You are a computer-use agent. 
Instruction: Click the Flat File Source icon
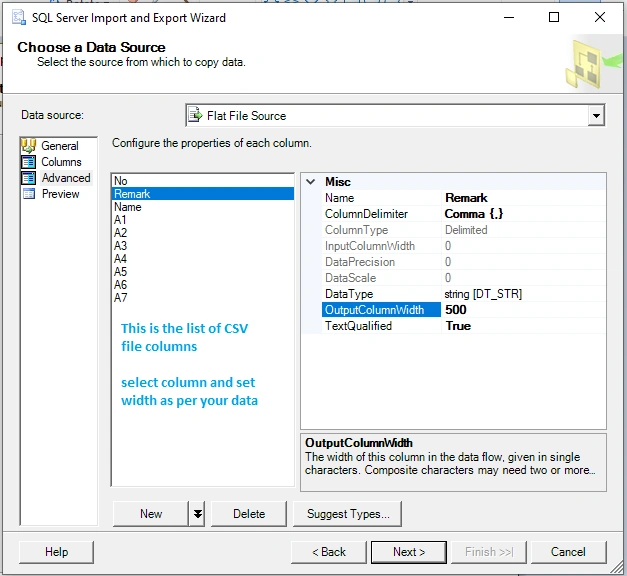pyautogui.click(x=196, y=115)
